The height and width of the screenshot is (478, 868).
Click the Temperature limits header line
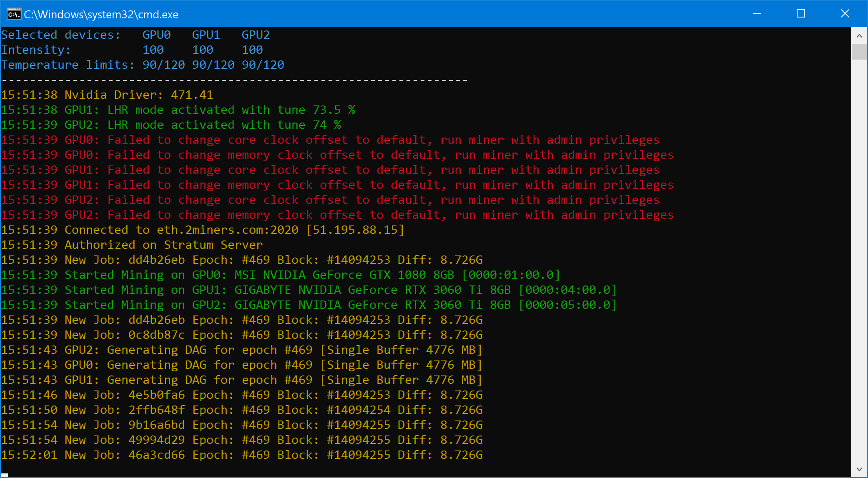point(142,65)
